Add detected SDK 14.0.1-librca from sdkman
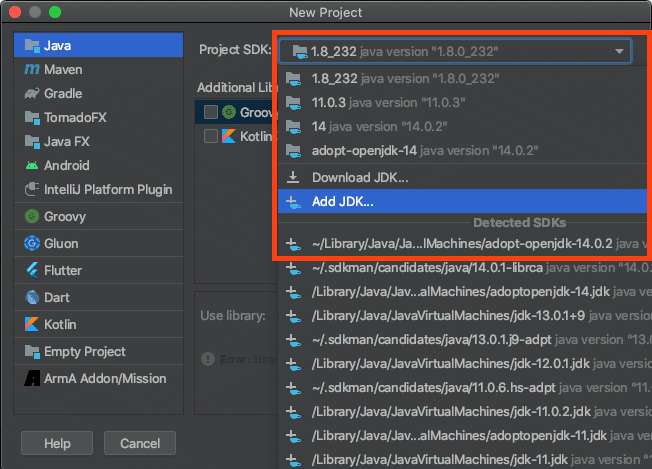 click(x=465, y=268)
